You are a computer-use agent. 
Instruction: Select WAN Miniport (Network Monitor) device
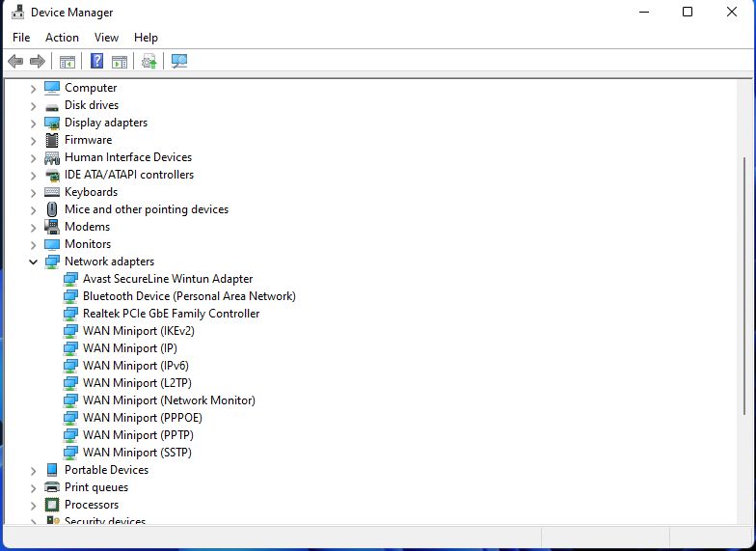[169, 400]
